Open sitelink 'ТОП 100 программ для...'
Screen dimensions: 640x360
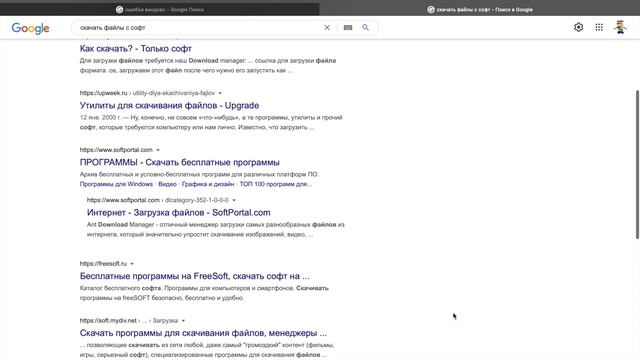pos(276,184)
